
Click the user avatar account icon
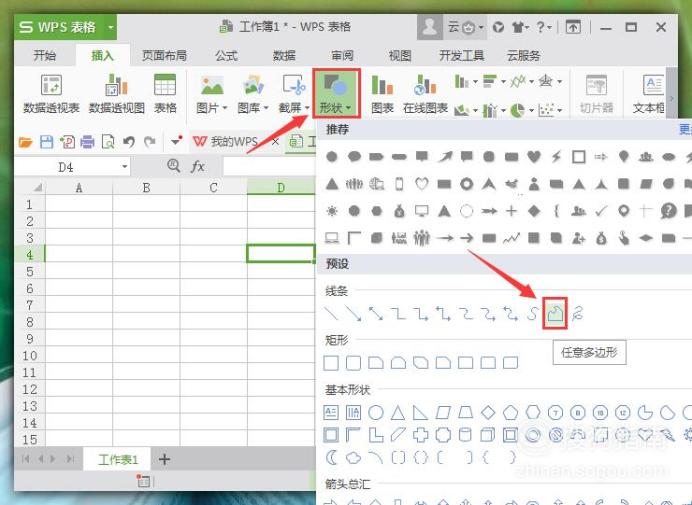429,27
